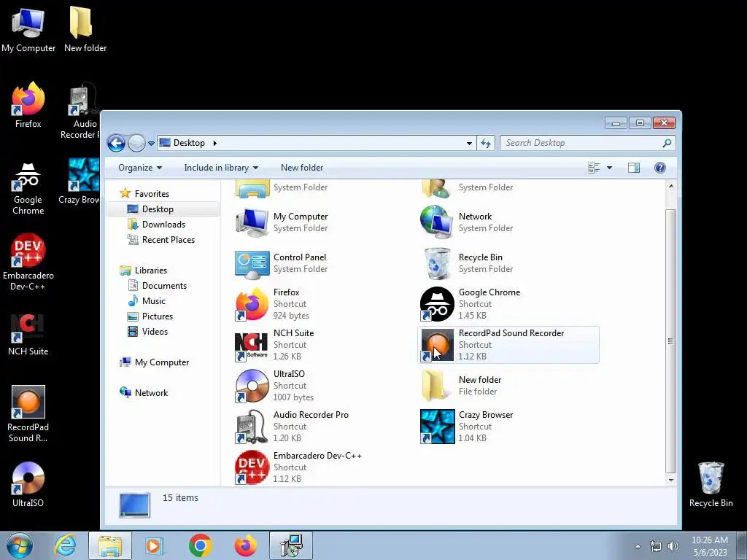This screenshot has width=747, height=560.
Task: Click the Embarcadero Dev-C++ desktop shortcut
Action: [x=28, y=262]
